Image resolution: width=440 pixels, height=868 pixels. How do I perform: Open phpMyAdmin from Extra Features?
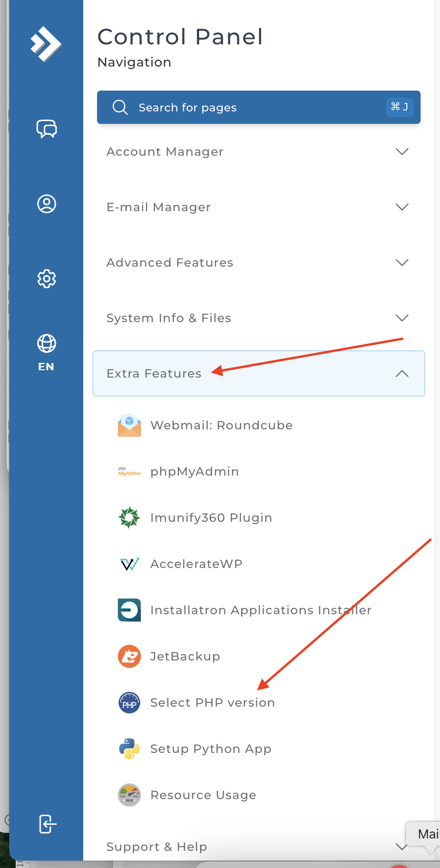click(195, 471)
